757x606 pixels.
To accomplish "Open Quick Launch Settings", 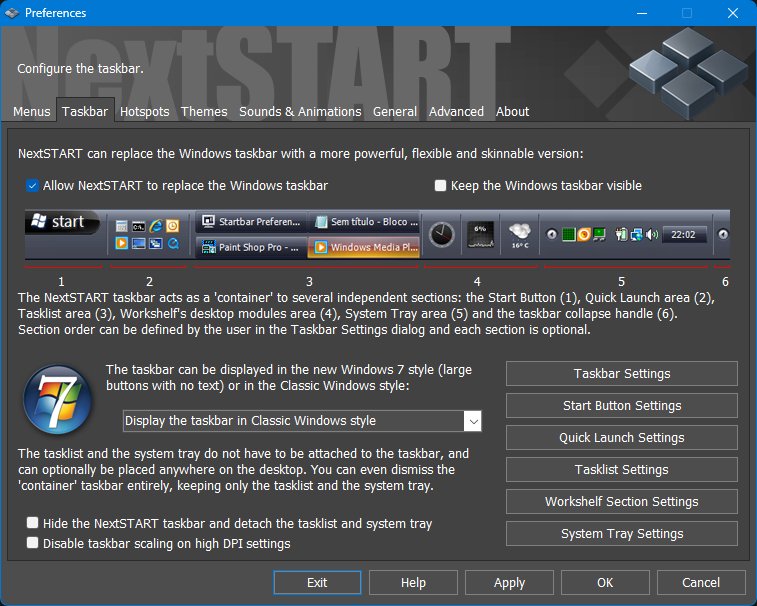I will coord(622,437).
